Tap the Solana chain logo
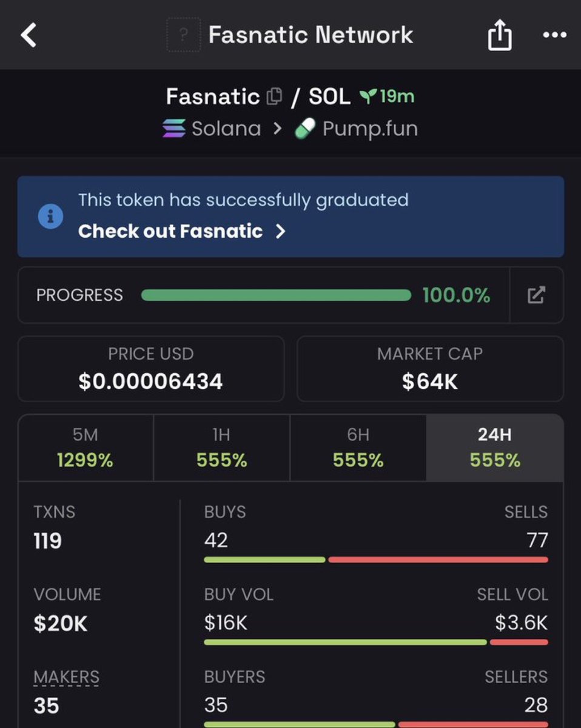 174,129
